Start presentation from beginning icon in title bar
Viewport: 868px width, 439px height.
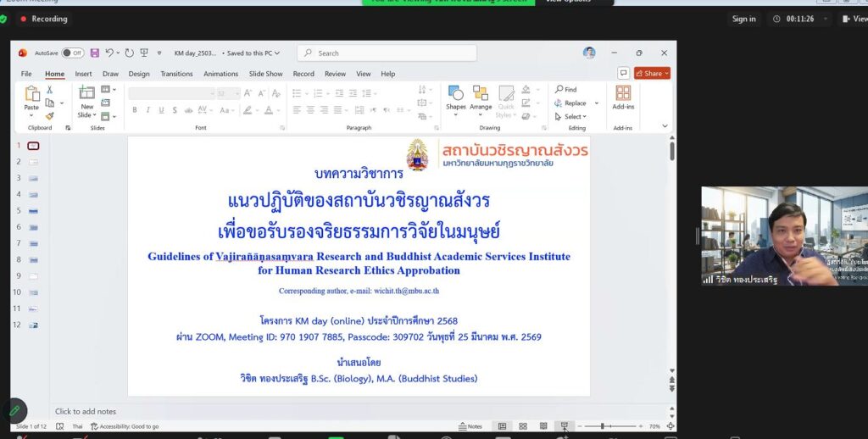click(144, 53)
